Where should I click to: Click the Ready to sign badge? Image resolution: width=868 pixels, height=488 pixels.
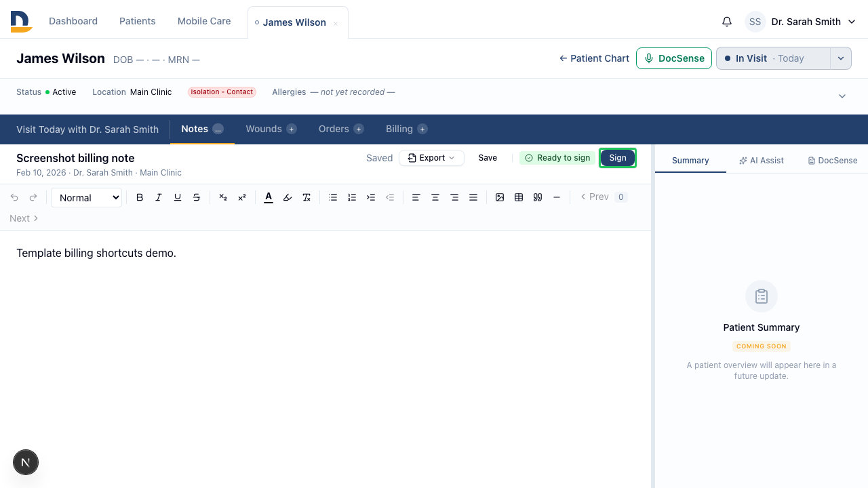[557, 158]
